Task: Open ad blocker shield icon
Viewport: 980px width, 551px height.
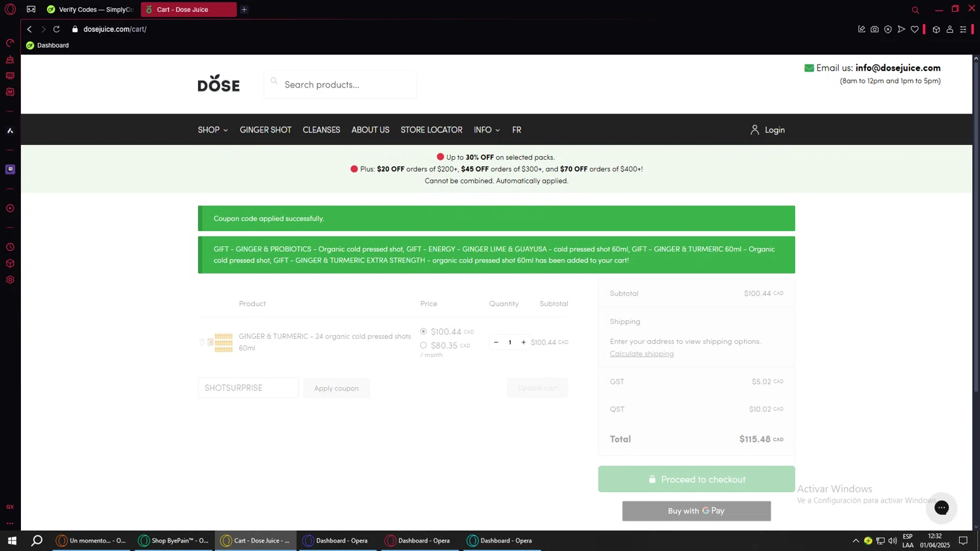Action: click(x=888, y=29)
